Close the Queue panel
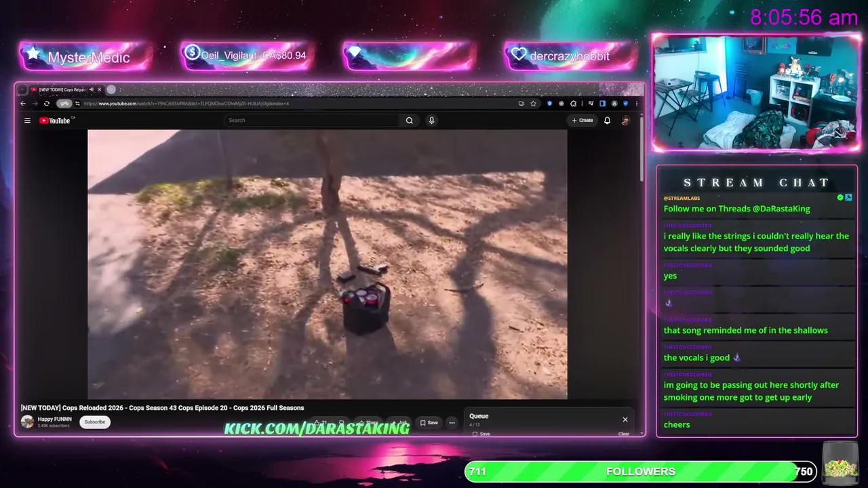The height and width of the screenshot is (488, 868). [625, 420]
